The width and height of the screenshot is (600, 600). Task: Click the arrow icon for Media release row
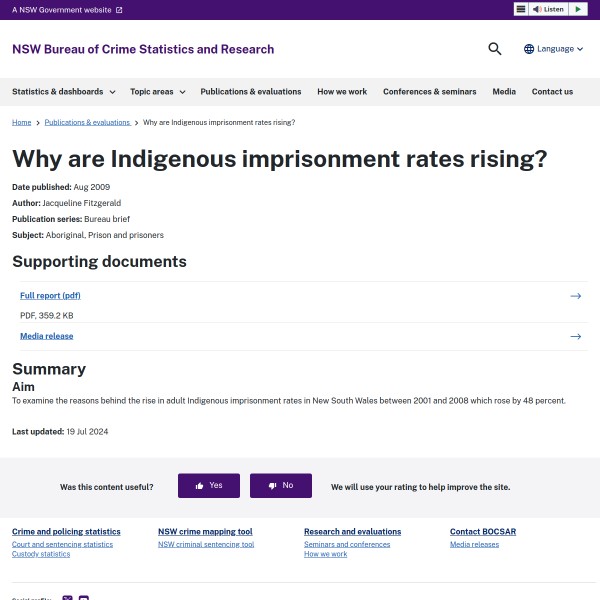(575, 336)
